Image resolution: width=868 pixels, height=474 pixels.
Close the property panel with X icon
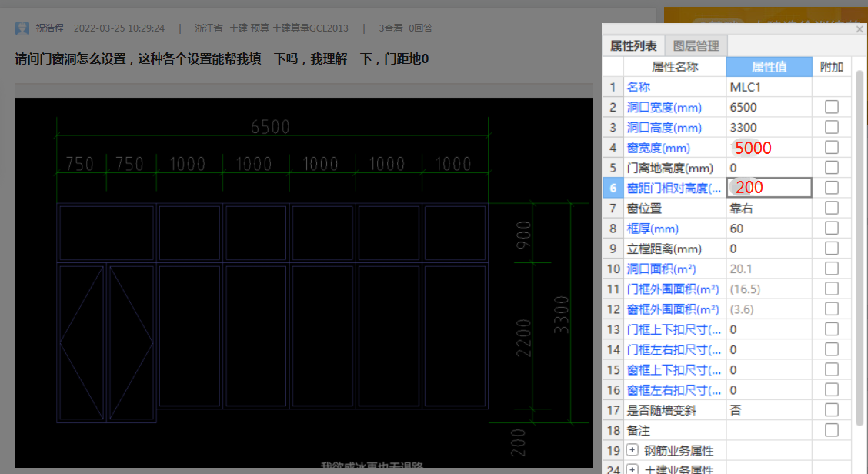(x=859, y=28)
